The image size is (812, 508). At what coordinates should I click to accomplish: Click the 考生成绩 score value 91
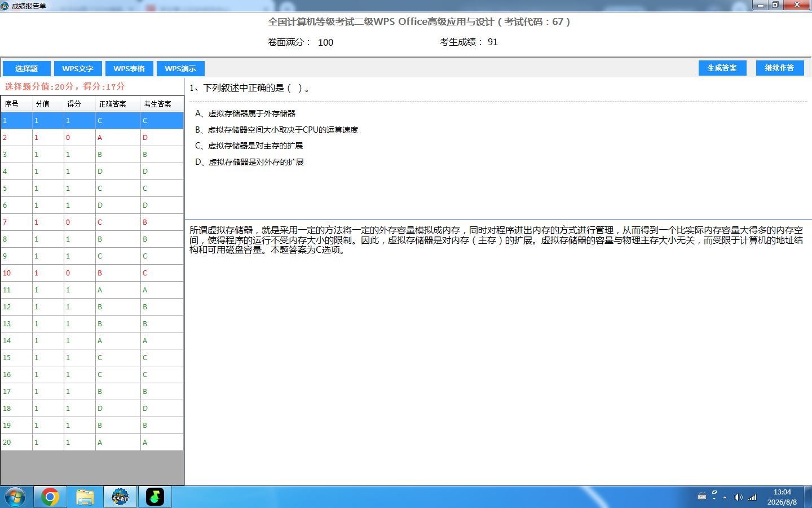pyautogui.click(x=493, y=42)
